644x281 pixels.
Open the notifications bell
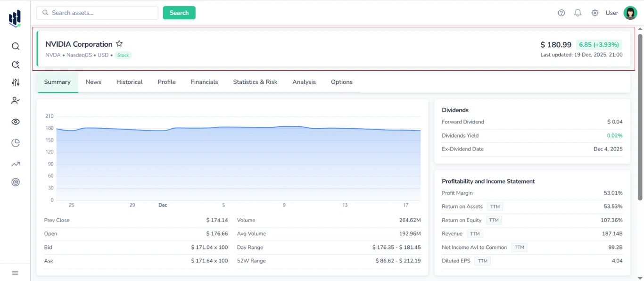click(x=578, y=13)
